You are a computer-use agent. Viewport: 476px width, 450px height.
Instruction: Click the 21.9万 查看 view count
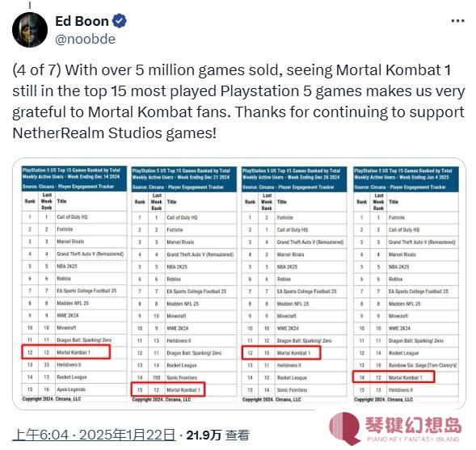pos(217,435)
